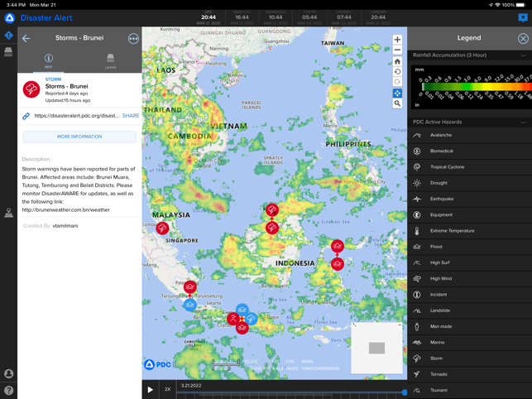Open the three-dot options menu
Image resolution: width=532 pixels, height=399 pixels.
click(x=133, y=39)
